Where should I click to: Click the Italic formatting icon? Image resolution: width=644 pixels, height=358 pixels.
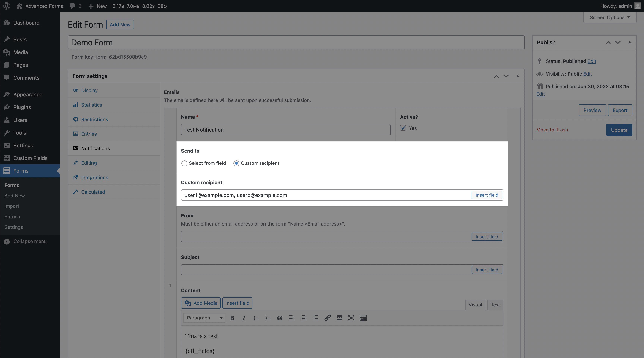point(244,318)
